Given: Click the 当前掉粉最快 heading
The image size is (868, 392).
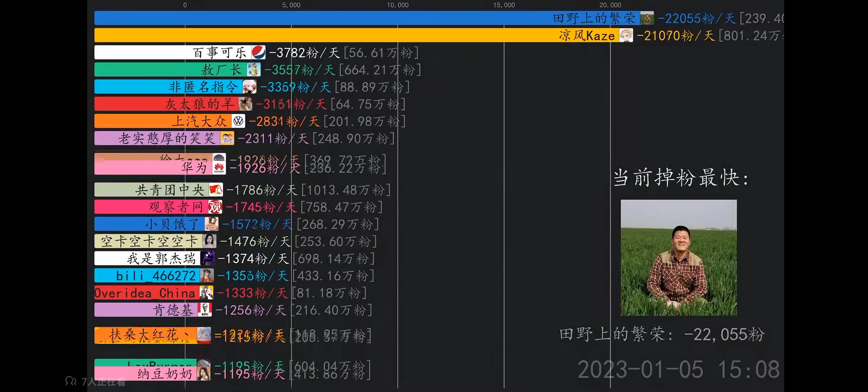Looking at the screenshot, I should pyautogui.click(x=681, y=177).
